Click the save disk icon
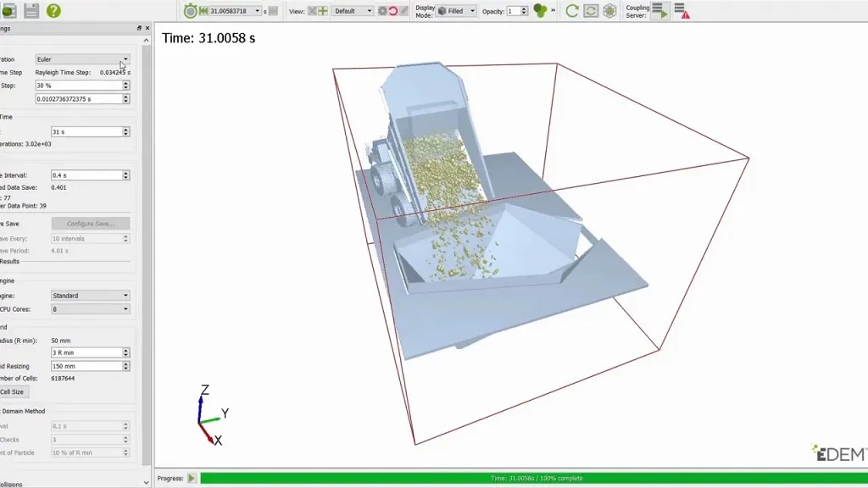This screenshot has height=488, width=868. click(x=31, y=10)
